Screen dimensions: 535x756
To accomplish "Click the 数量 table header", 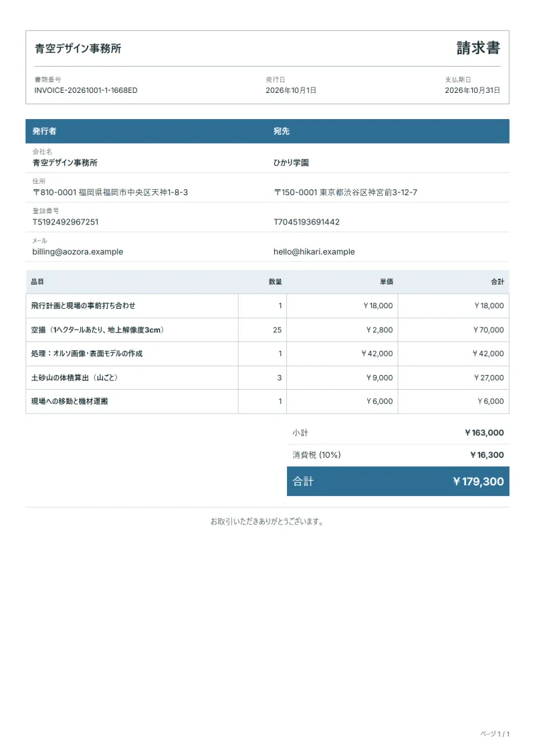I will pyautogui.click(x=276, y=281).
